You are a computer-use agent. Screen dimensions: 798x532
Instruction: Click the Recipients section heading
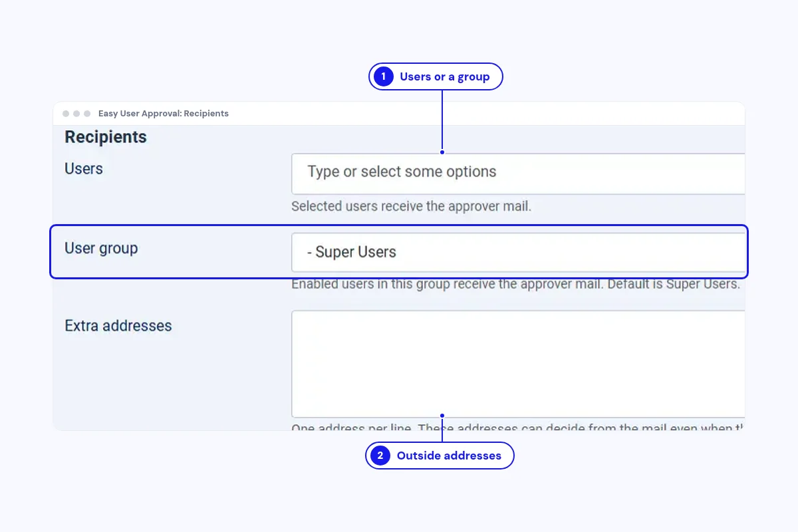click(x=106, y=137)
